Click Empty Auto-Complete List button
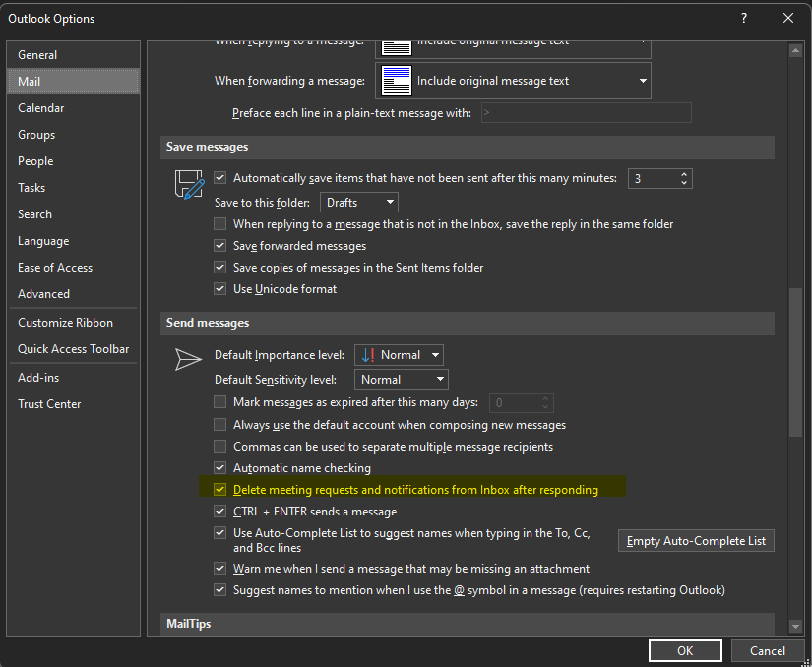The width and height of the screenshot is (812, 667). click(x=696, y=541)
